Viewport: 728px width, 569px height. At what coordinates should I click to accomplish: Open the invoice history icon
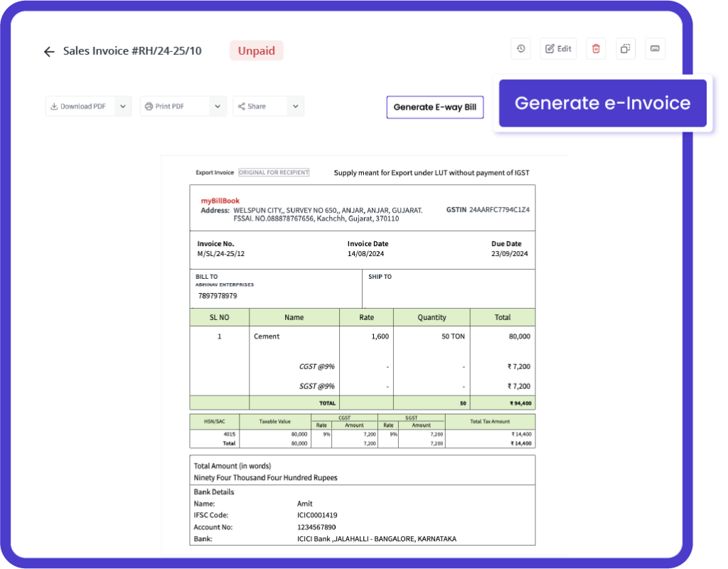(520, 48)
